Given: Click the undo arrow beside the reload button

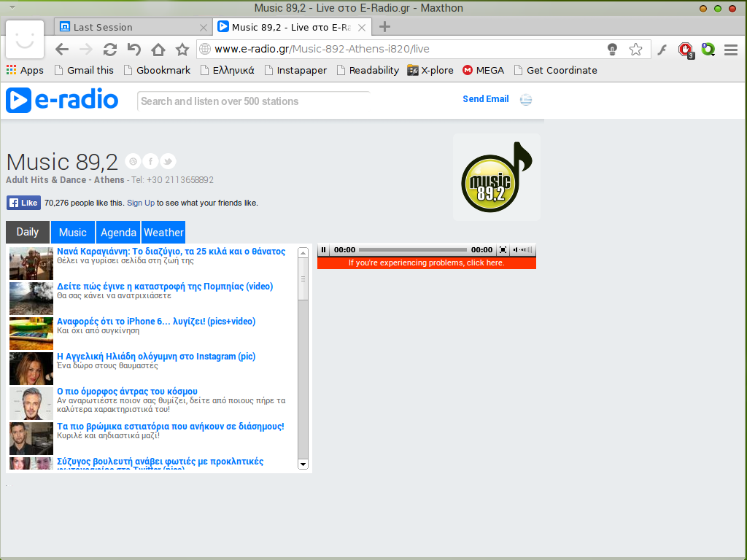Looking at the screenshot, I should click(134, 49).
